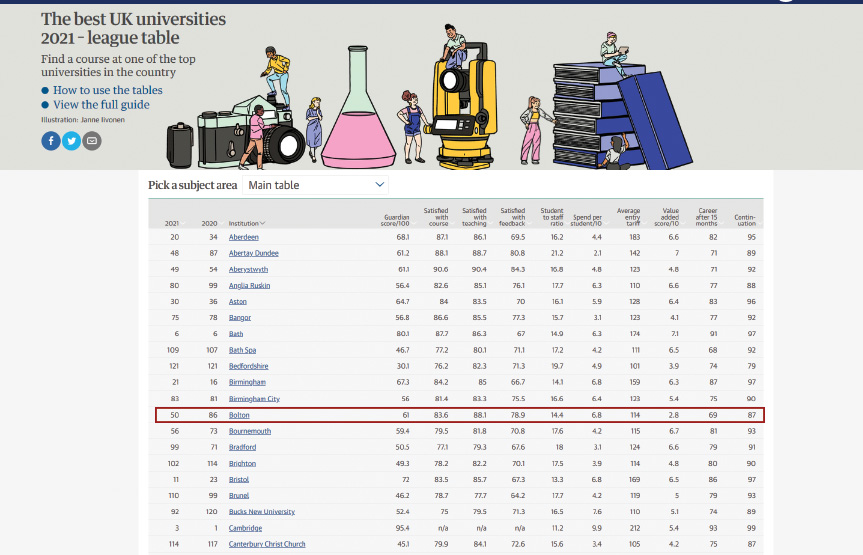Screen dimensions: 863x555
Task: Open 'View the full guide' link
Action: point(101,105)
